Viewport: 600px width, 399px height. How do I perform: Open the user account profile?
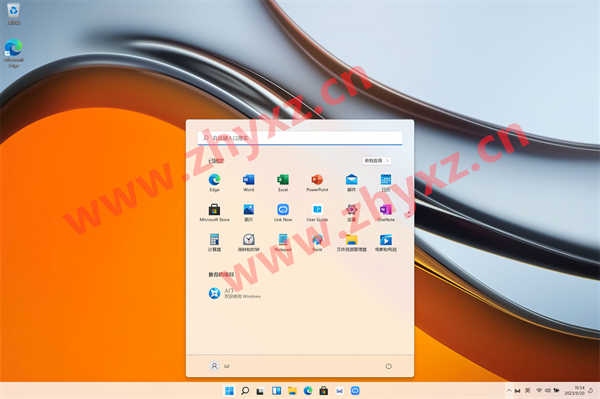click(x=220, y=366)
